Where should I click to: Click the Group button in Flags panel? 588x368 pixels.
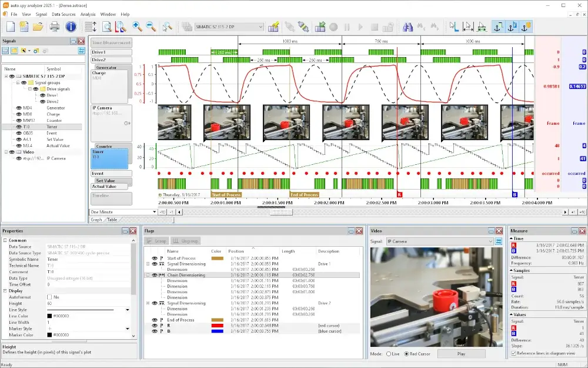156,241
